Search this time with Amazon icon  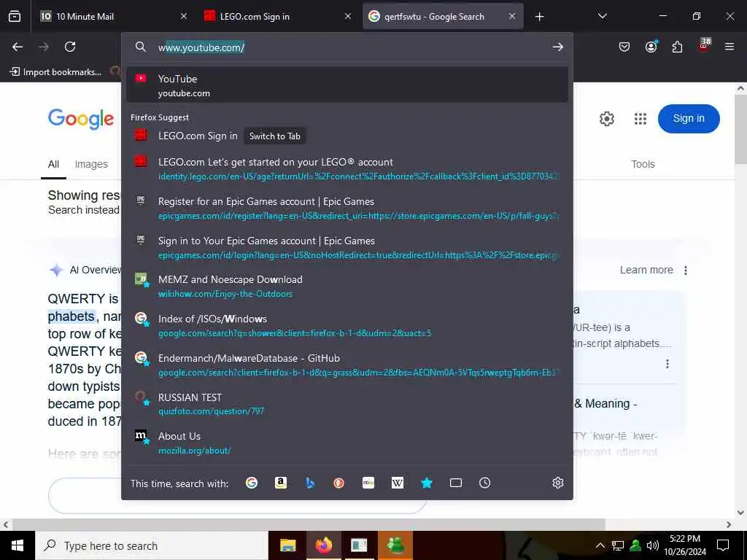[x=281, y=483]
